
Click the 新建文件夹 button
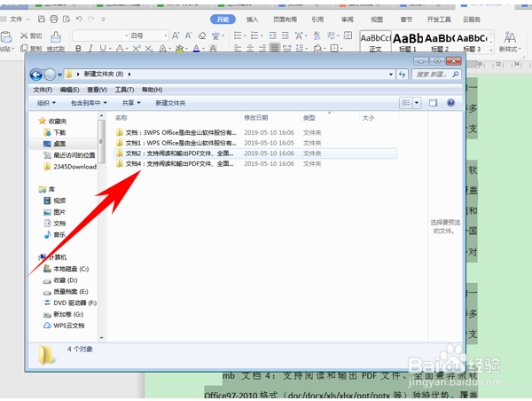(x=170, y=103)
